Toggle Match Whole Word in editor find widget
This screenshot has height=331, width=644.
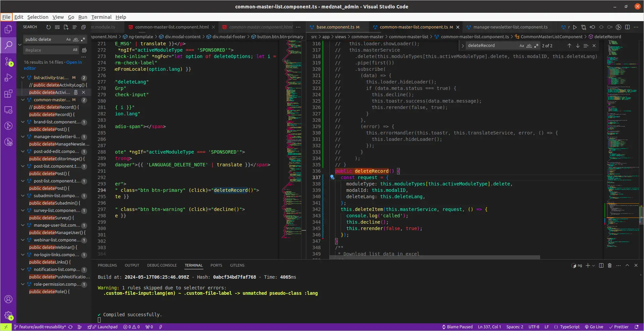[529, 46]
